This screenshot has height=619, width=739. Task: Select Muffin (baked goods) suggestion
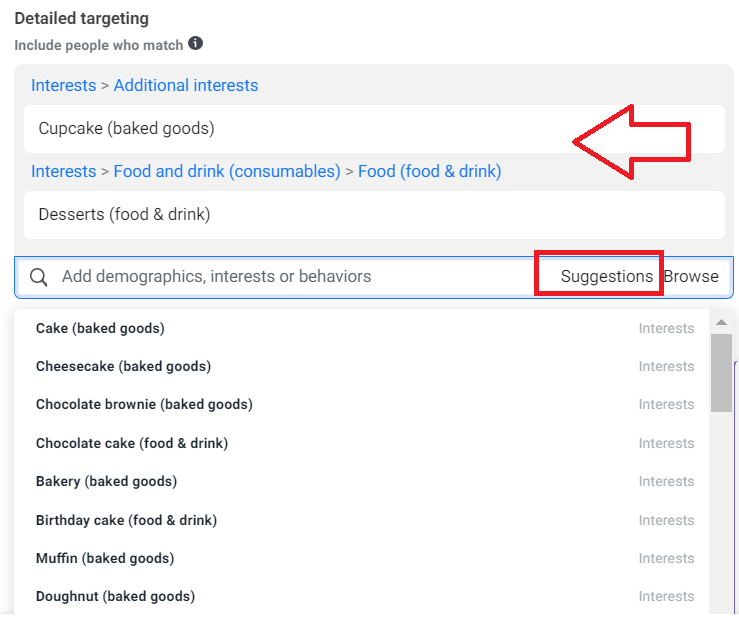click(x=361, y=558)
